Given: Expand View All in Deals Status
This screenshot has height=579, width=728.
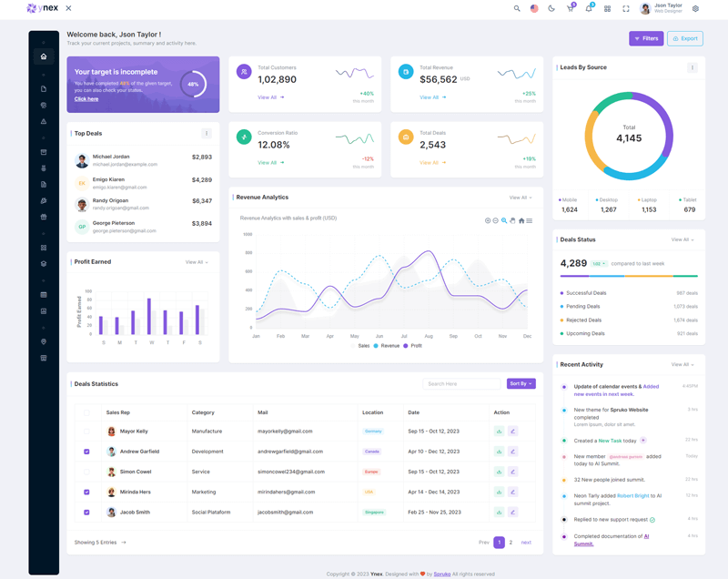Looking at the screenshot, I should [682, 239].
